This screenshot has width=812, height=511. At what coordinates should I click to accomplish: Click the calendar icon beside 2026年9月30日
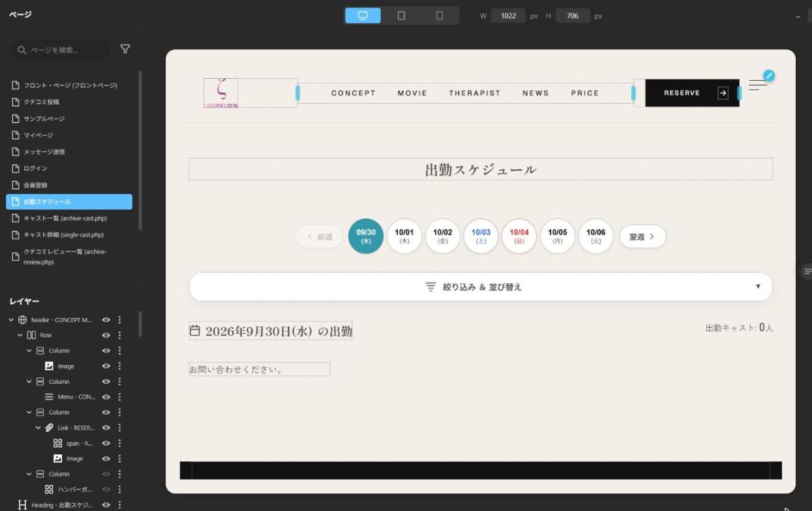(x=194, y=330)
